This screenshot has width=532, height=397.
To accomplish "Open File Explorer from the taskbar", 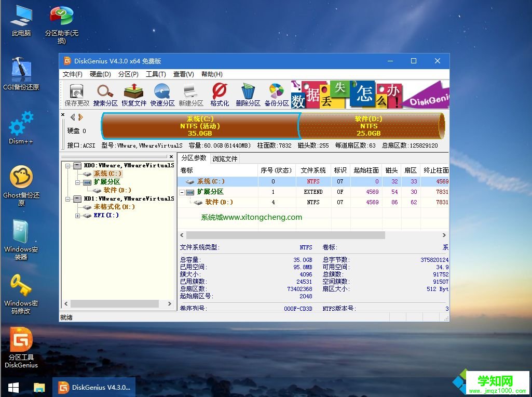I will click(39, 387).
